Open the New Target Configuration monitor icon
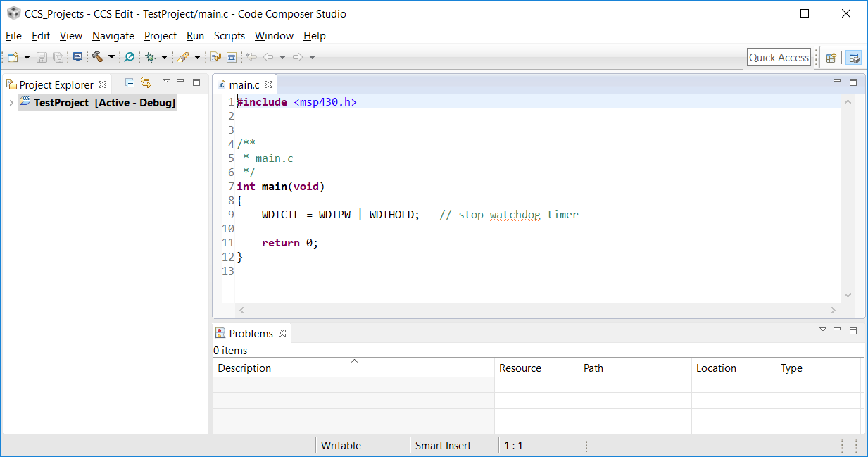The height and width of the screenshot is (457, 868). [x=78, y=57]
